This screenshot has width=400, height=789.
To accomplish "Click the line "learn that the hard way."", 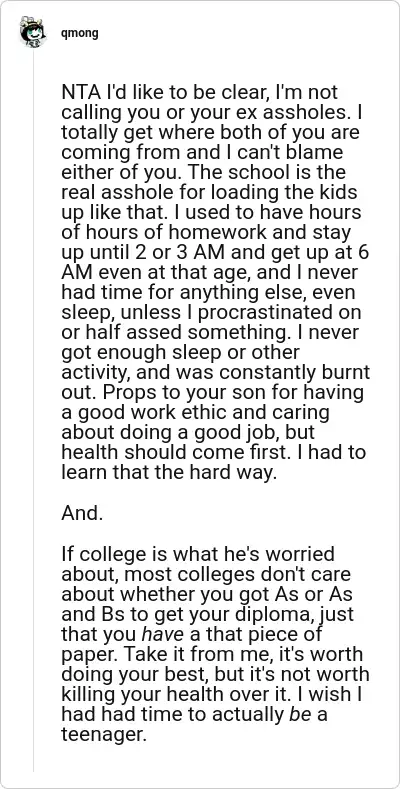I will (169, 473).
